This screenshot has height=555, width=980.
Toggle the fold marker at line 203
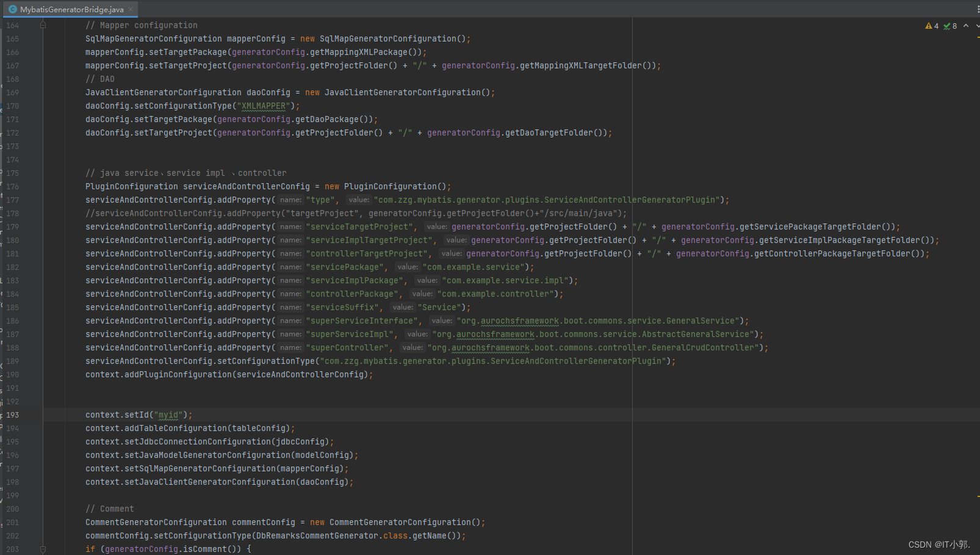click(43, 549)
